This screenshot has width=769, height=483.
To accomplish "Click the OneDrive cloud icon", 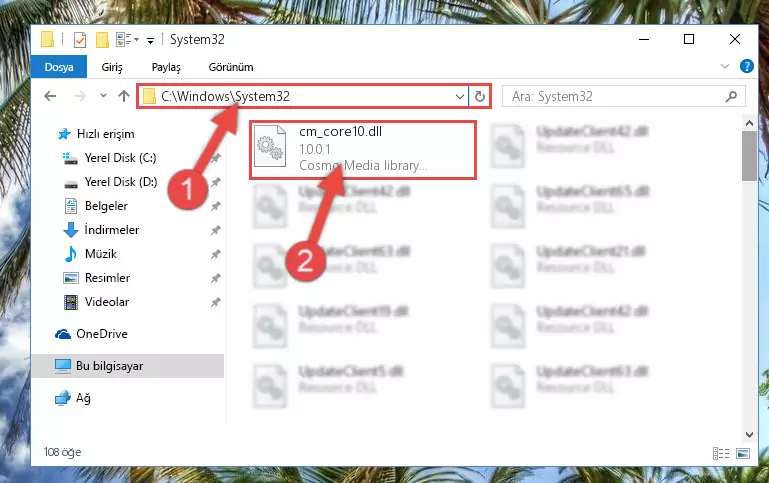I will click(63, 334).
